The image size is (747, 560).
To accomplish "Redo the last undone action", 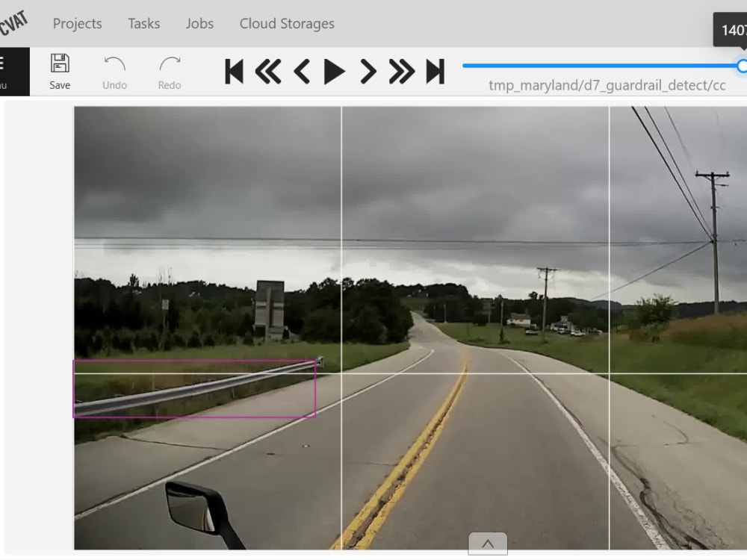I will coord(170,72).
